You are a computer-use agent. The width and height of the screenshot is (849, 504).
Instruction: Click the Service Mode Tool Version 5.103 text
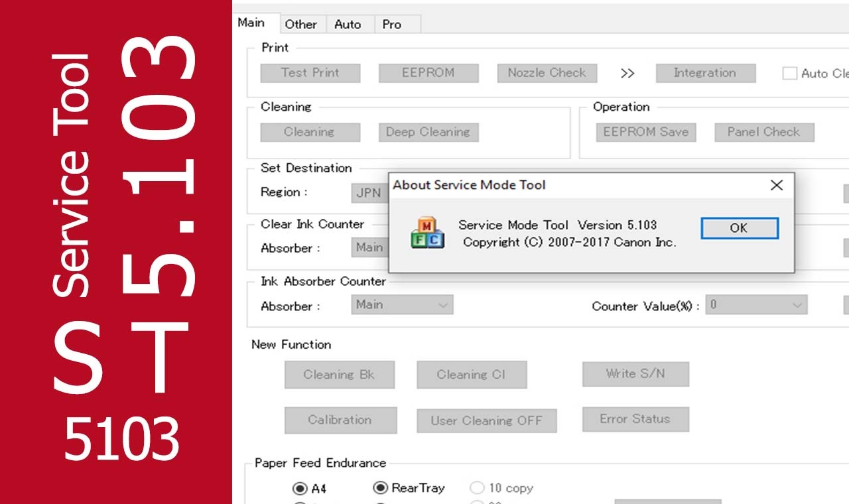[558, 225]
